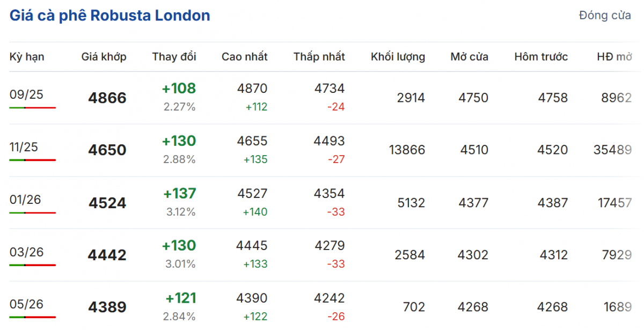Sort by Giá khớp column header

[x=104, y=56]
